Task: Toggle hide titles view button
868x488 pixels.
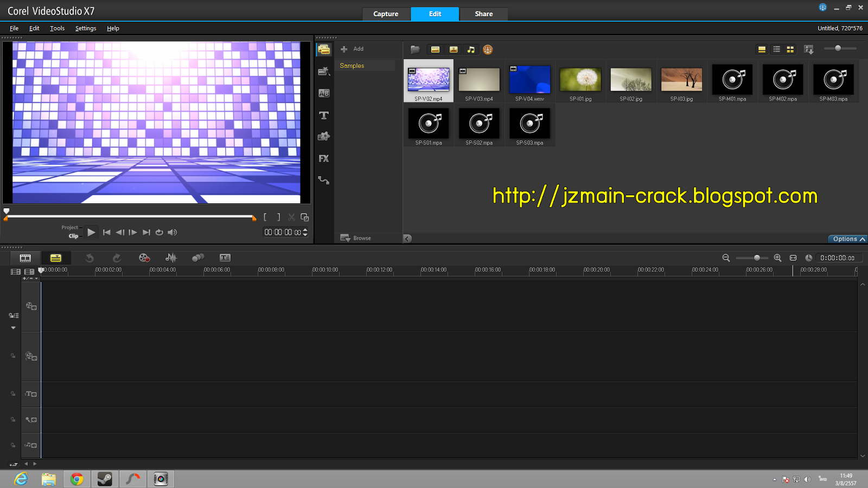Action: click(762, 49)
